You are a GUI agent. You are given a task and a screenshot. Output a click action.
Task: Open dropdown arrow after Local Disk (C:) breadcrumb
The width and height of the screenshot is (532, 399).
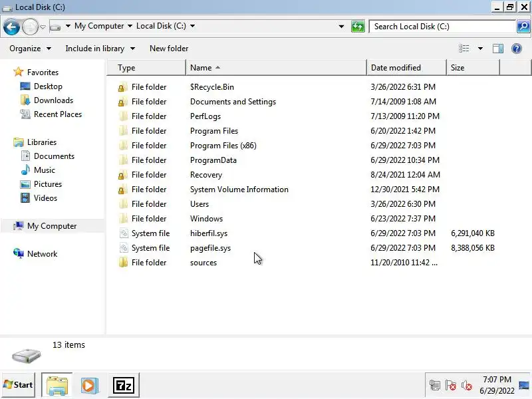click(192, 26)
